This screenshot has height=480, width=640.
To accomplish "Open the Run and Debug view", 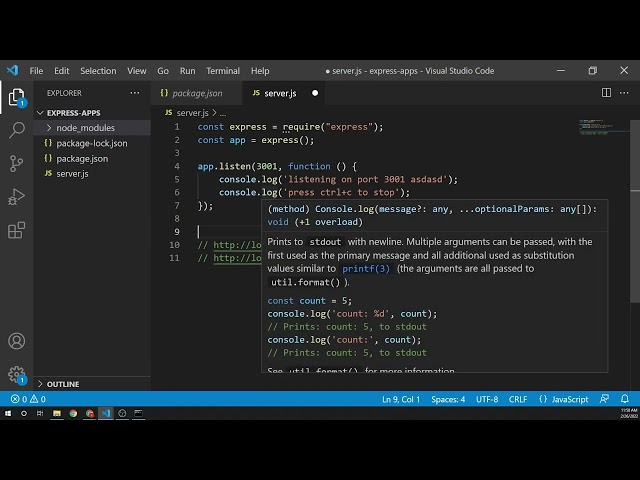I will pyautogui.click(x=17, y=197).
